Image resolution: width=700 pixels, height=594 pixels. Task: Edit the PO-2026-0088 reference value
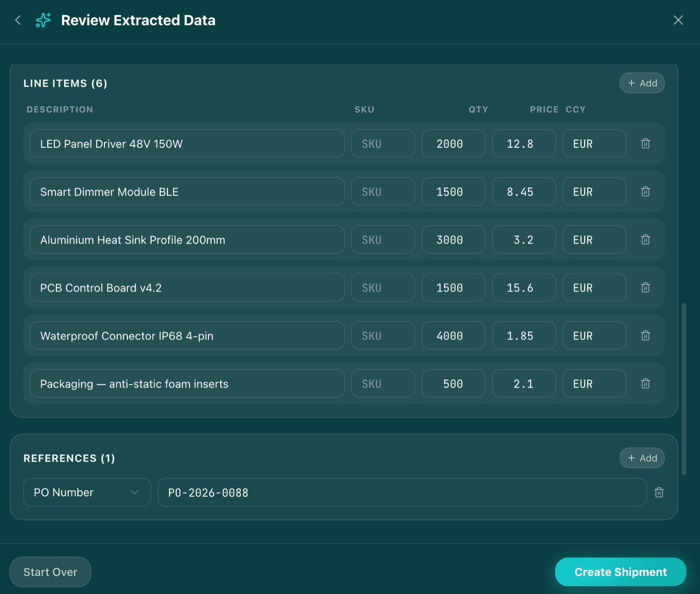(402, 492)
